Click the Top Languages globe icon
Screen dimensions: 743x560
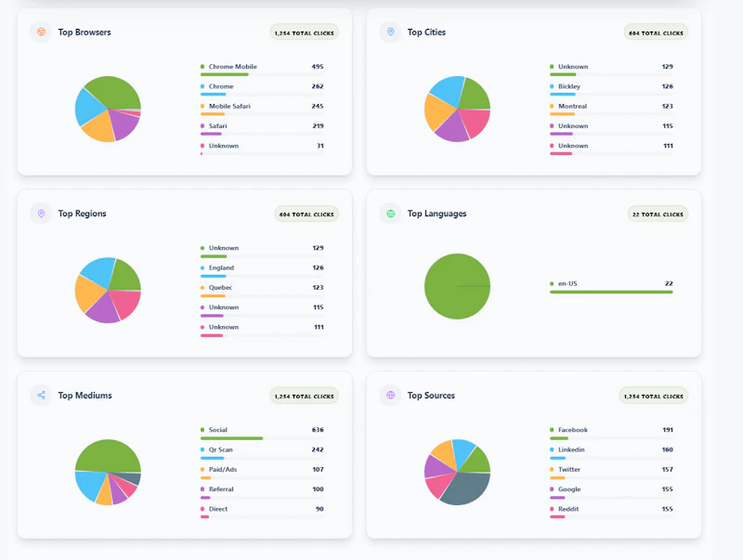pyautogui.click(x=390, y=214)
